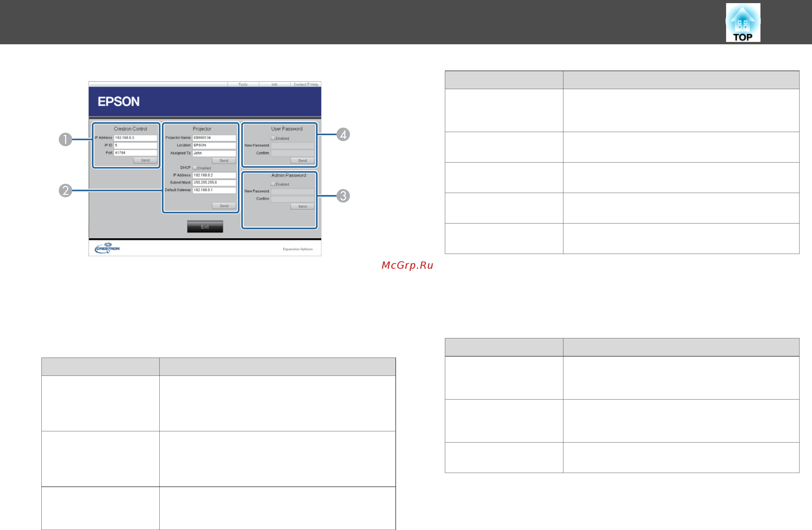The height and width of the screenshot is (530, 812).
Task: Select the Default Gateway field
Action: coord(214,190)
